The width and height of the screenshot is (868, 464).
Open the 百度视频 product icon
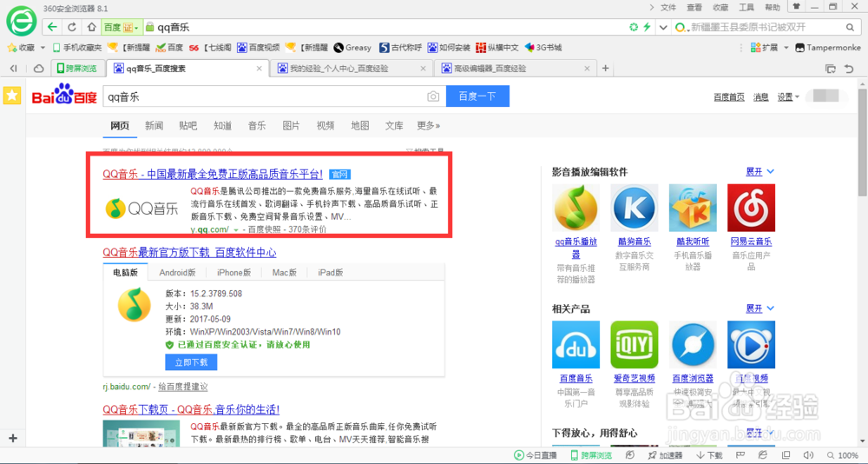coord(751,345)
